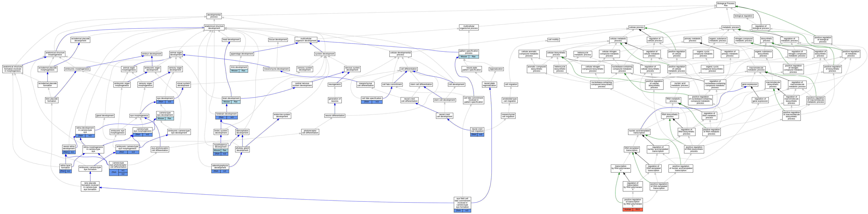Click the 'DNA-templated transcription' node

[631, 149]
